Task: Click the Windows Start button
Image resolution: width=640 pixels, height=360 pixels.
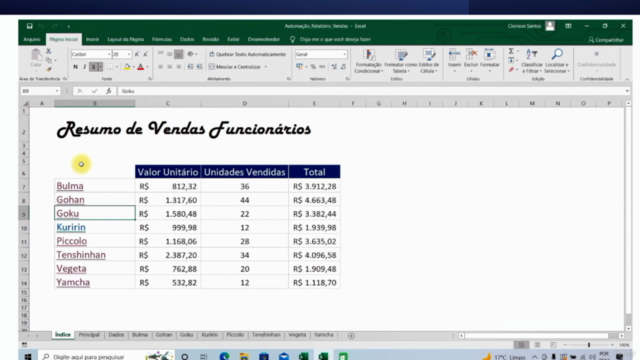Action: tap(28, 356)
